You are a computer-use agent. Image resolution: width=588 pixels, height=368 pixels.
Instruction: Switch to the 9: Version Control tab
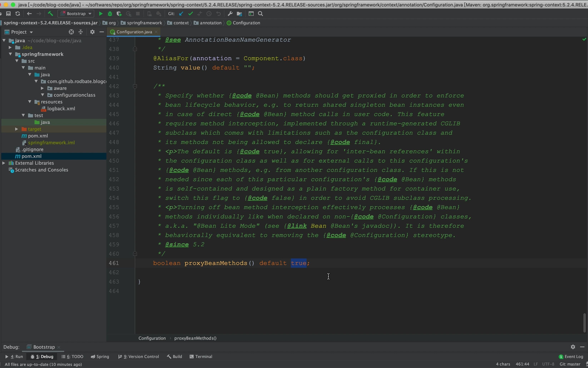139,357
